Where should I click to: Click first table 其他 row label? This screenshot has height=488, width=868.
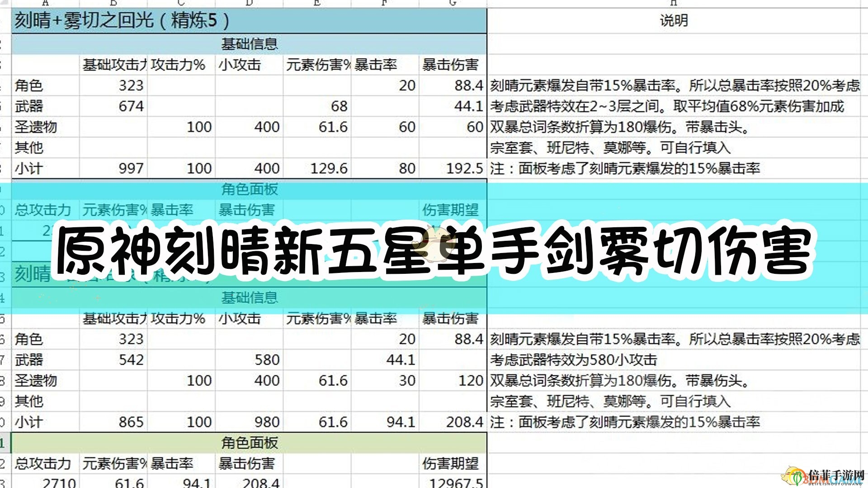click(46, 148)
